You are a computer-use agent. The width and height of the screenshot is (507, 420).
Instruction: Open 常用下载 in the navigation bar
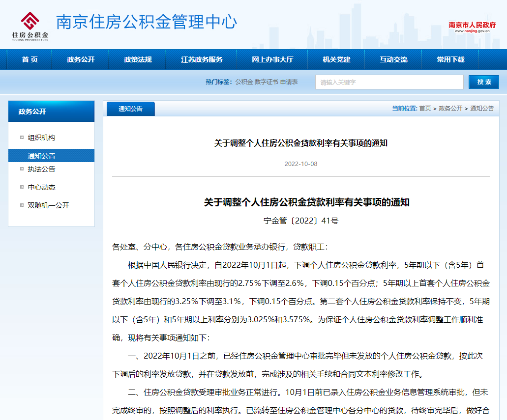click(450, 59)
